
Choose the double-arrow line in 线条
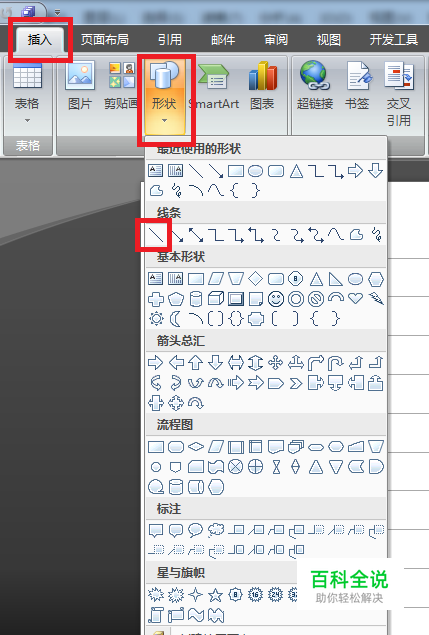pos(196,235)
